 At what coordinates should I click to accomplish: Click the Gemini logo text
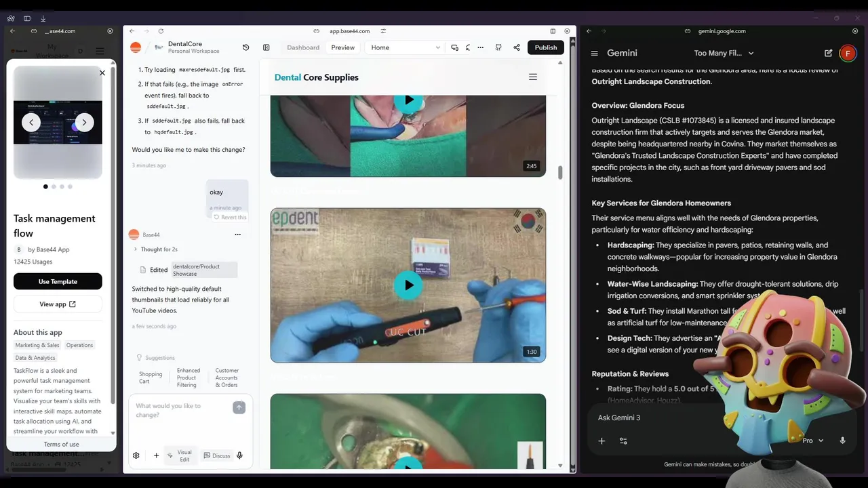622,53
